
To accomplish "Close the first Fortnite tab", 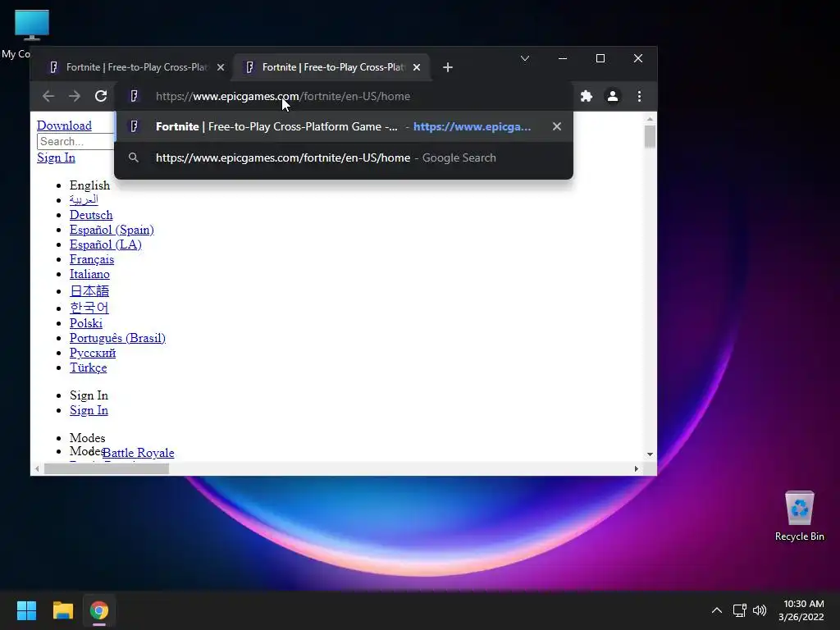I will pyautogui.click(x=221, y=67).
